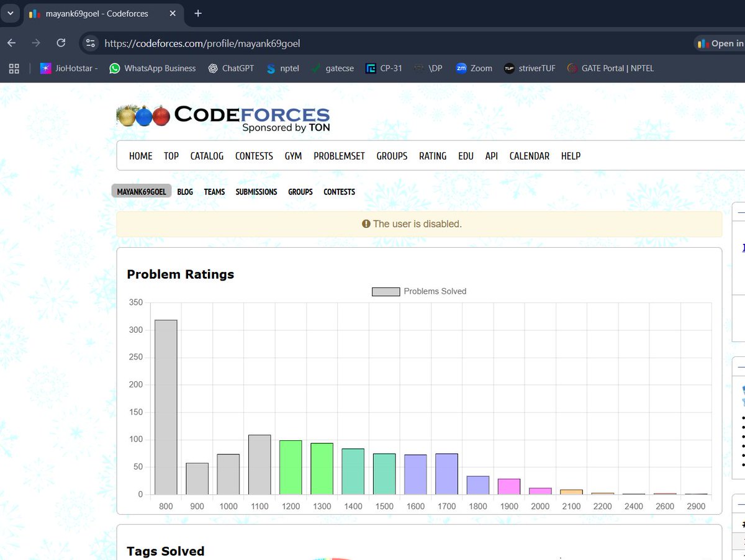Toggle the Problems Solved legend swatch
The width and height of the screenshot is (745, 560).
click(386, 291)
